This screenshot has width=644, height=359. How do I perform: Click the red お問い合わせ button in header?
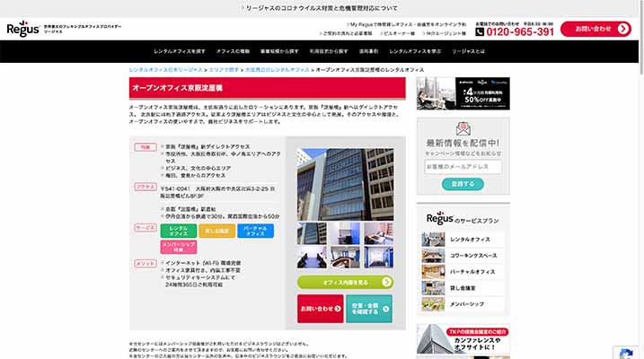pyautogui.click(x=595, y=29)
